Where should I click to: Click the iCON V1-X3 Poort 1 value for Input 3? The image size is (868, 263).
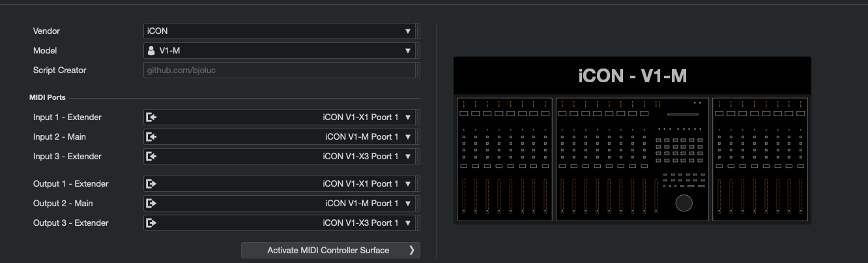[360, 157]
